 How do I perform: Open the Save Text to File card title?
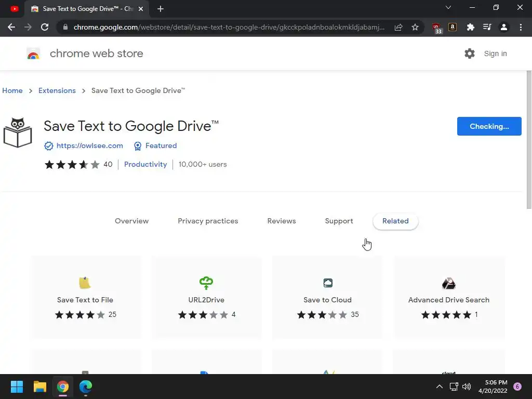click(85, 300)
